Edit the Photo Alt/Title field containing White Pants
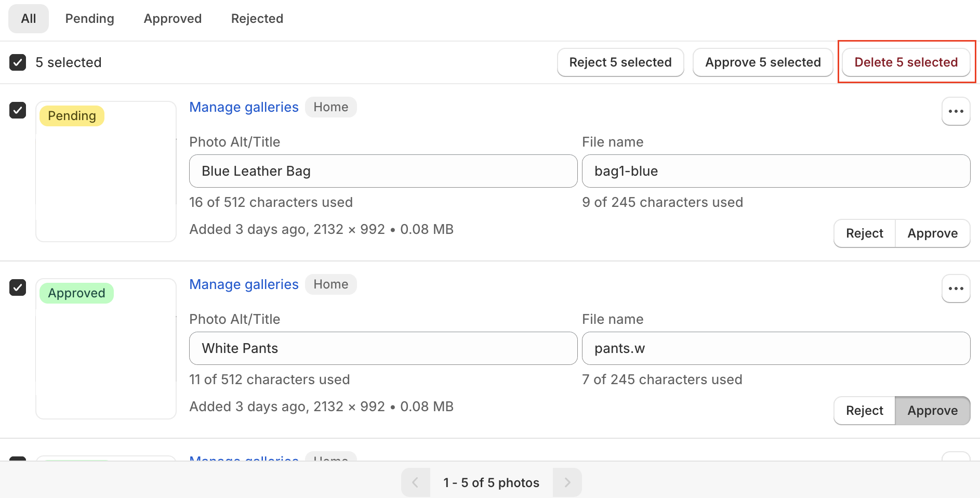This screenshot has width=980, height=498. point(383,348)
